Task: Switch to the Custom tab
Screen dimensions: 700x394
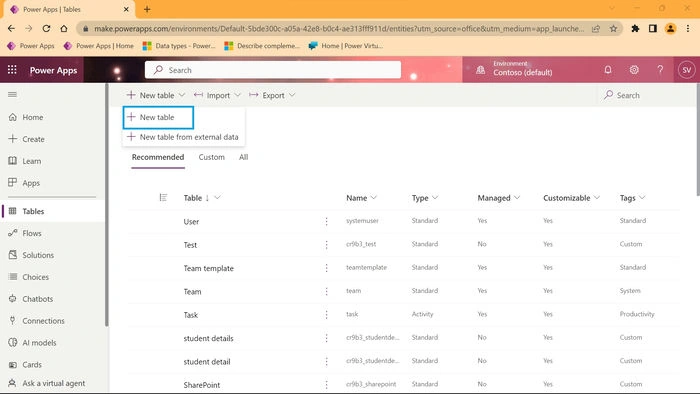Action: (212, 158)
